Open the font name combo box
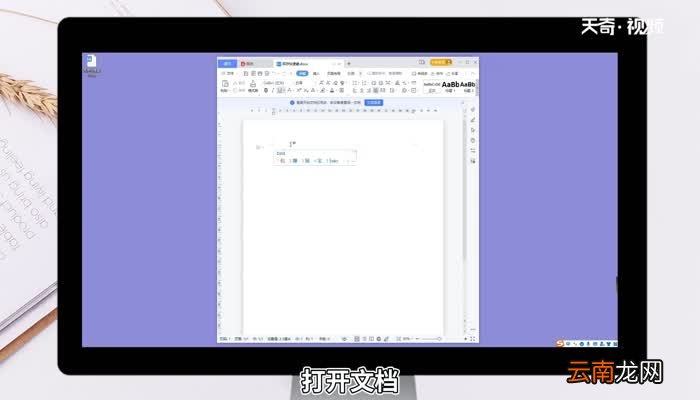Image resolution: width=700 pixels, height=400 pixels. (275, 83)
